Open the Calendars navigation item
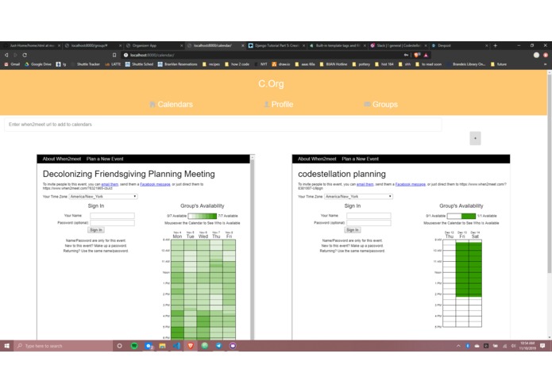Screen dimensions: 552x392 pos(171,105)
